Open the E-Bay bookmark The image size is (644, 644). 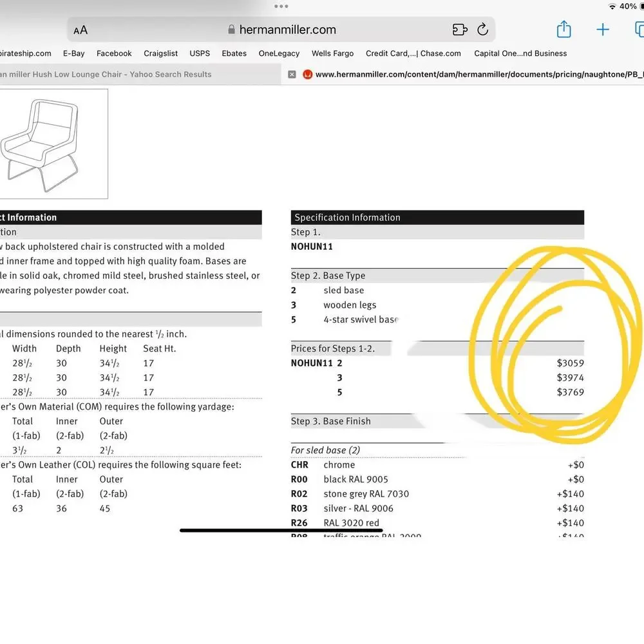[x=74, y=53]
